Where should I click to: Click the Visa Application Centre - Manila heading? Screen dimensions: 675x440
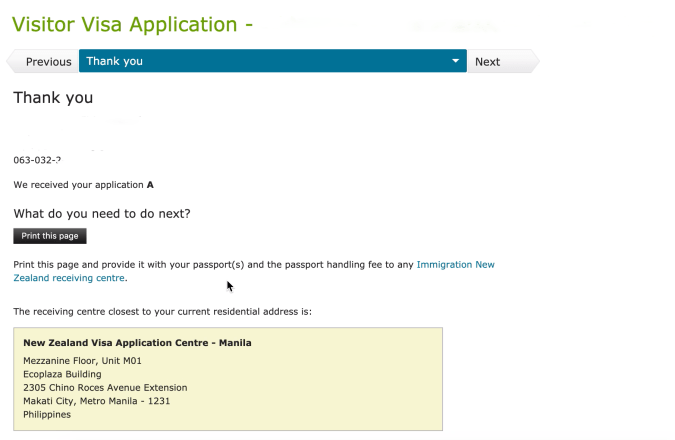137,343
